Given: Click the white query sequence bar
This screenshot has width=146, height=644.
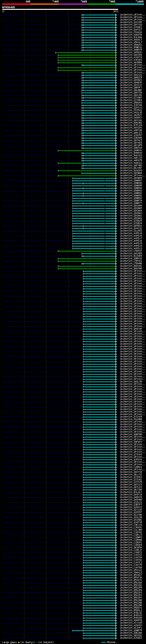Looking at the screenshot, I should point(60,10).
